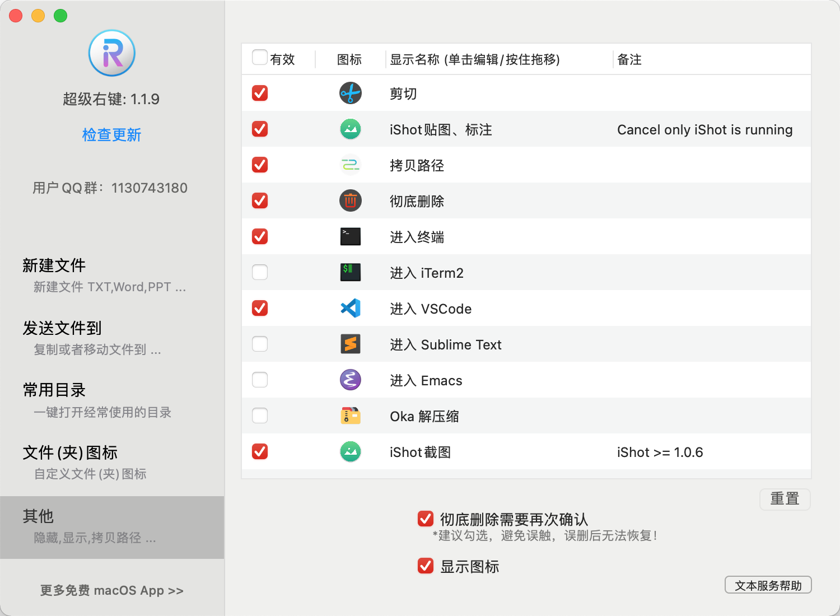840x616 pixels.
Task: Click the iTerm2 icon
Action: pos(351,272)
